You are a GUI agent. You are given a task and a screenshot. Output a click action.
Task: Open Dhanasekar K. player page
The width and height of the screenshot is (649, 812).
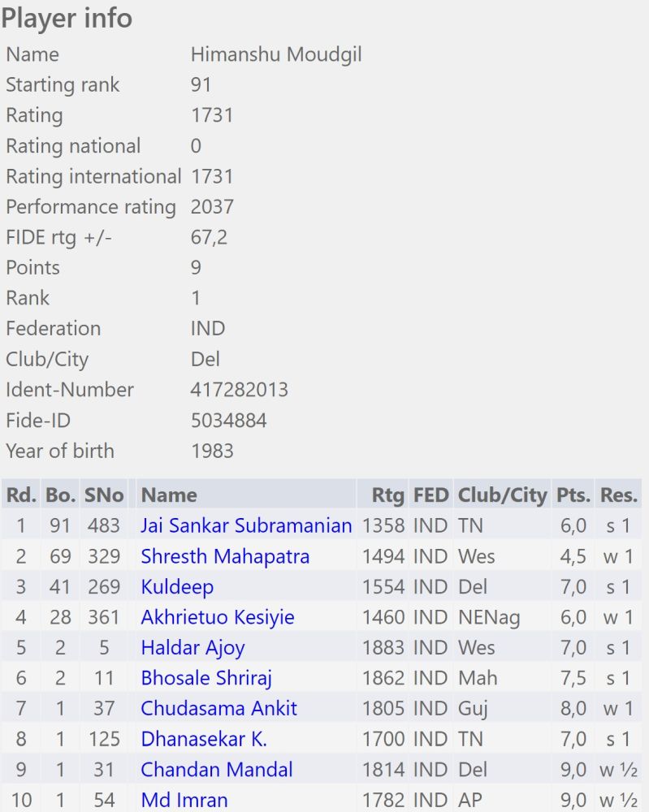click(x=204, y=739)
